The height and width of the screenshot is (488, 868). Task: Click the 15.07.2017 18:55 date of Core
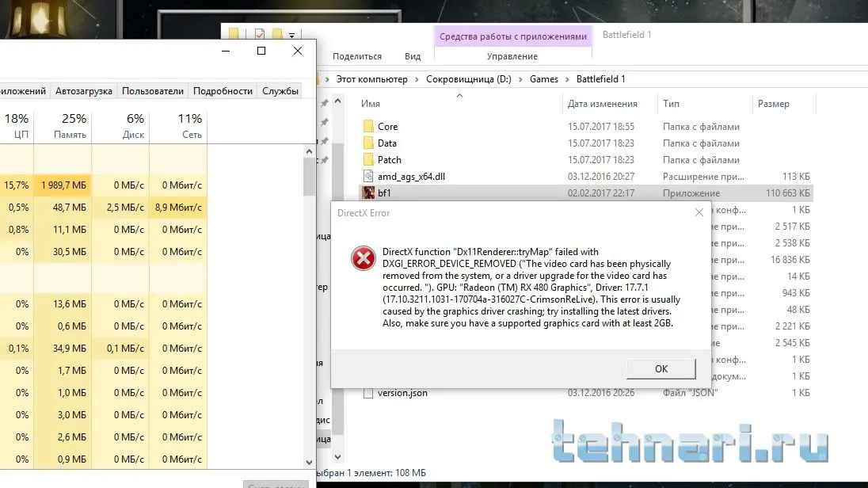600,126
